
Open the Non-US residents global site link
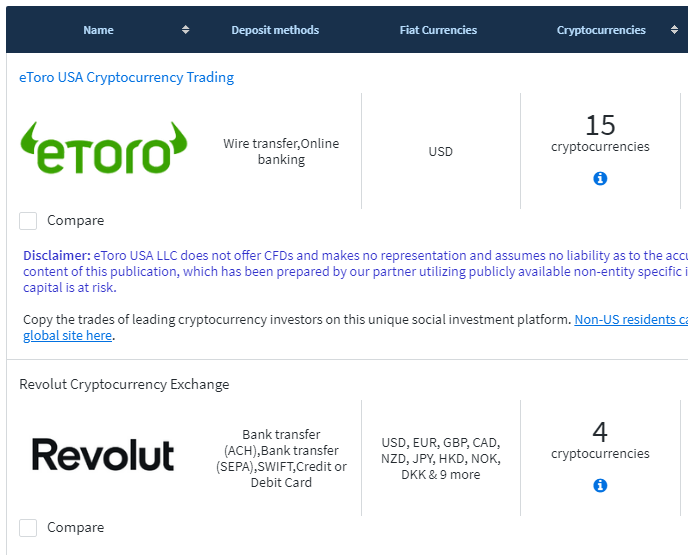click(x=630, y=320)
